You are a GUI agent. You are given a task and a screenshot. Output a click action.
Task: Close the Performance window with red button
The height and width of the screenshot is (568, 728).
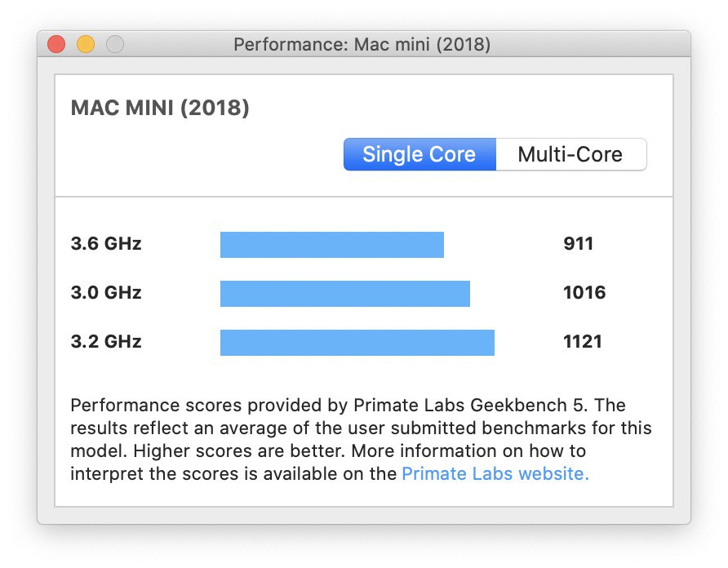pos(56,44)
